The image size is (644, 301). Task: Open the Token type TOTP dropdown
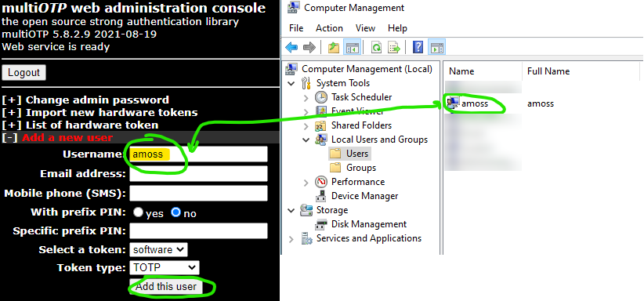pos(165,268)
